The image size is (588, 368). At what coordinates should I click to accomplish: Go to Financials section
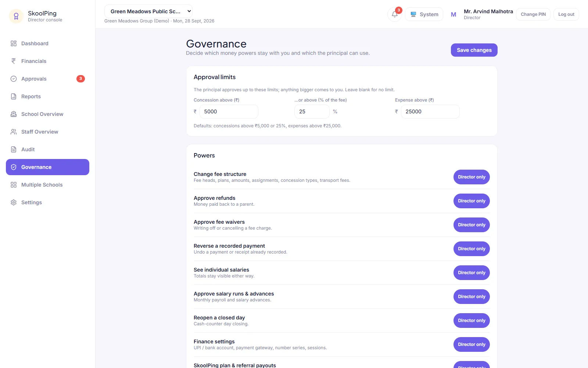pos(47,61)
